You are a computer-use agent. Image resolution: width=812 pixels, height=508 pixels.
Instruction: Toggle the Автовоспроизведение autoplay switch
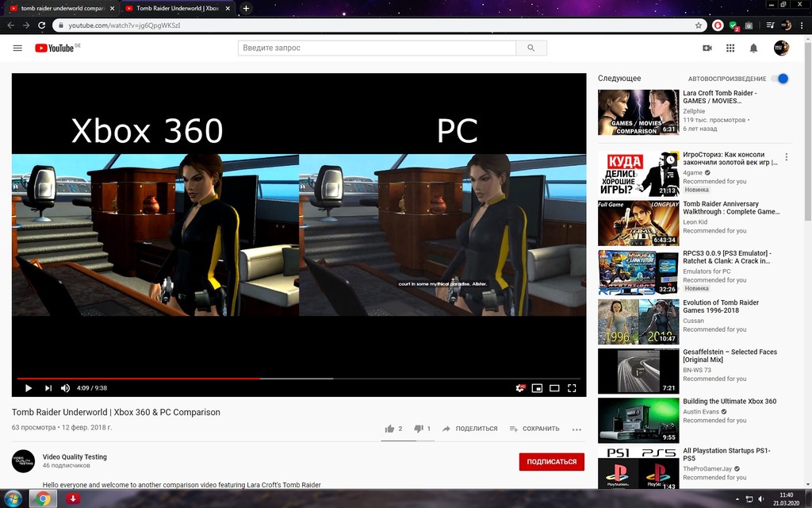[779, 79]
